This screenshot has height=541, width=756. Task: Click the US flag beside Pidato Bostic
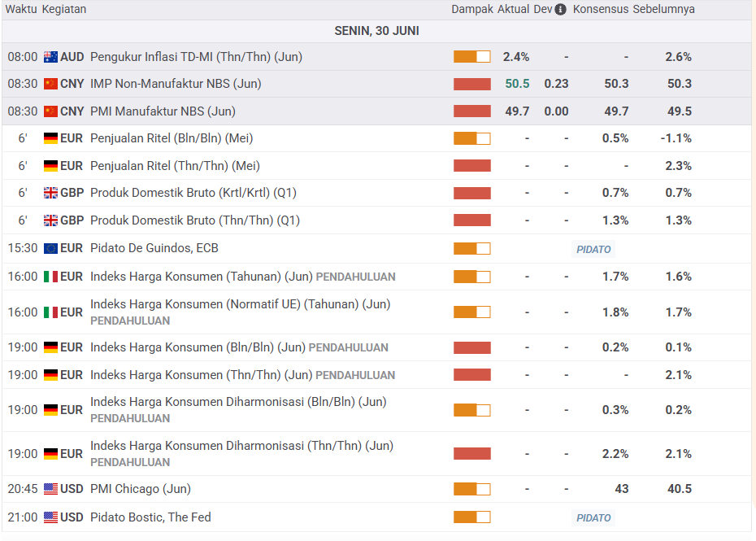point(50,517)
